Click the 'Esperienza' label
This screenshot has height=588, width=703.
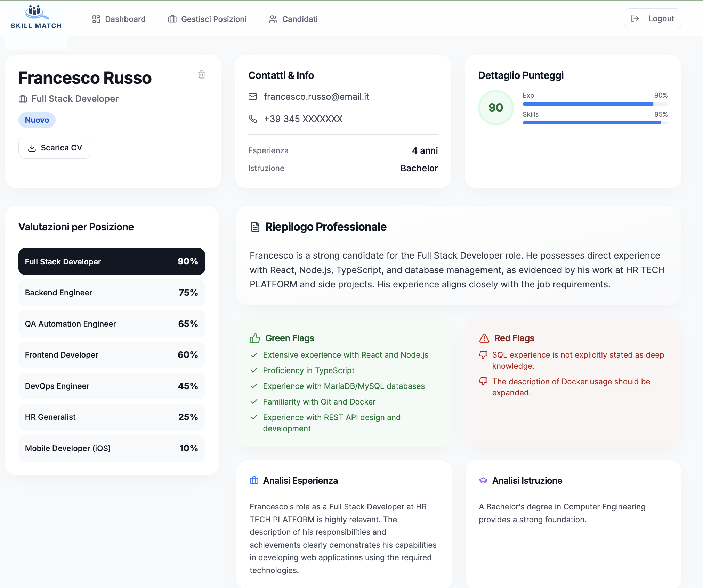[268, 150]
